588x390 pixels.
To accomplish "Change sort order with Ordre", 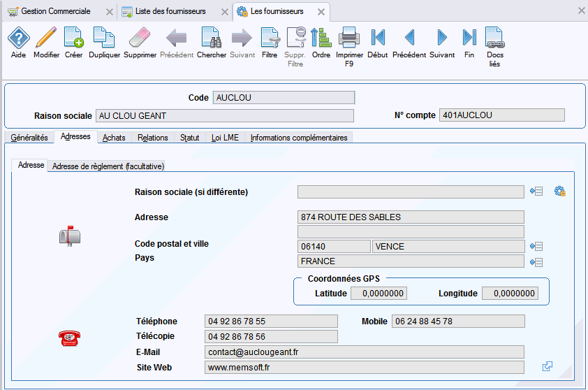I will (x=321, y=38).
